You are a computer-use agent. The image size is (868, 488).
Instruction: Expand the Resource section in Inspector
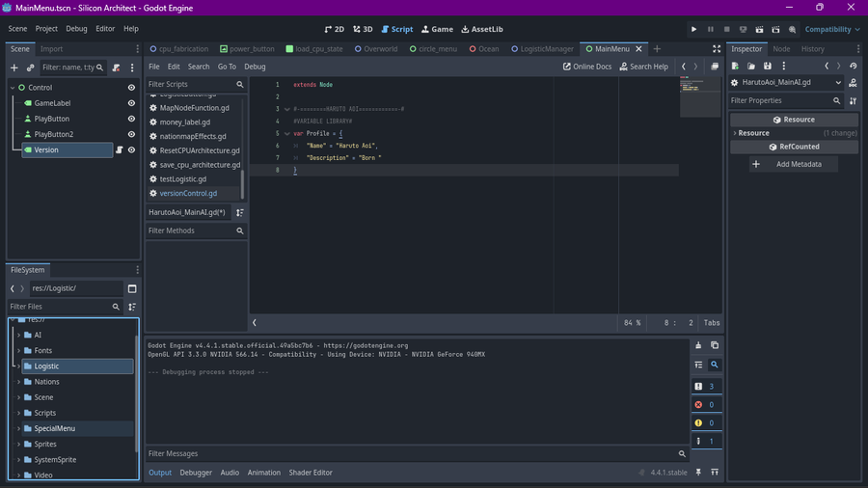[735, 133]
